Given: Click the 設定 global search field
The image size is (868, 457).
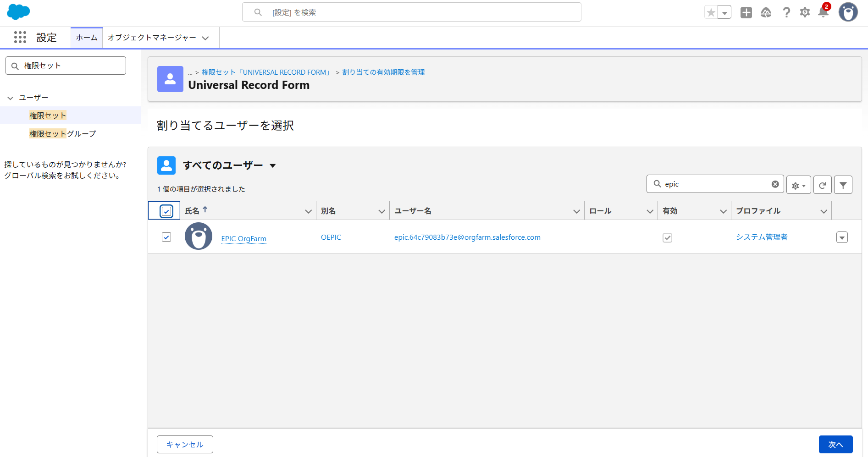Looking at the screenshot, I should click(411, 12).
